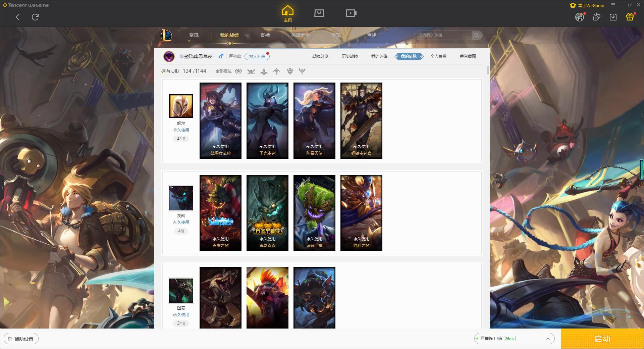The image size is (644, 349).
Task: Open the store bag icon in top bar
Action: pyautogui.click(x=319, y=13)
